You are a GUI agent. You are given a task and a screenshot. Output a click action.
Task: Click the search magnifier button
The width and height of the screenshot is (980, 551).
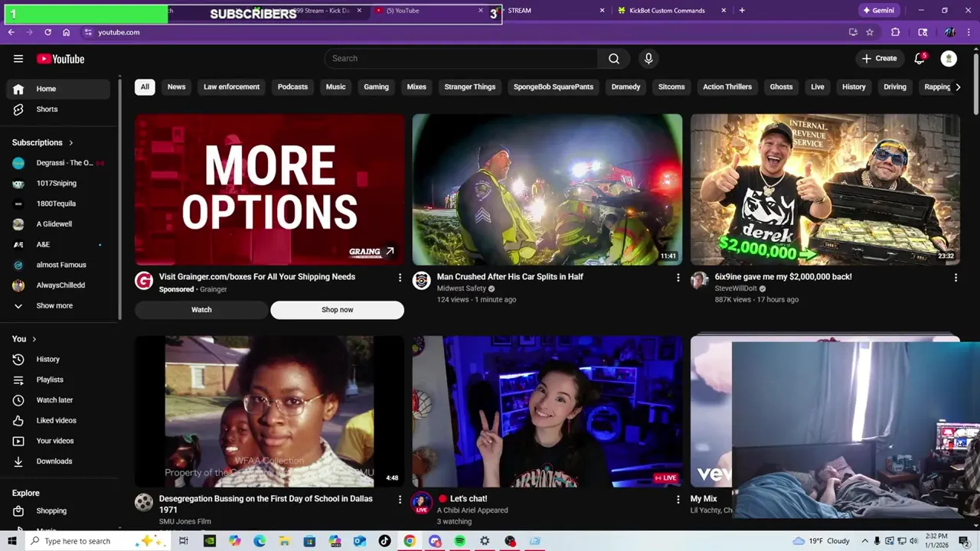614,58
